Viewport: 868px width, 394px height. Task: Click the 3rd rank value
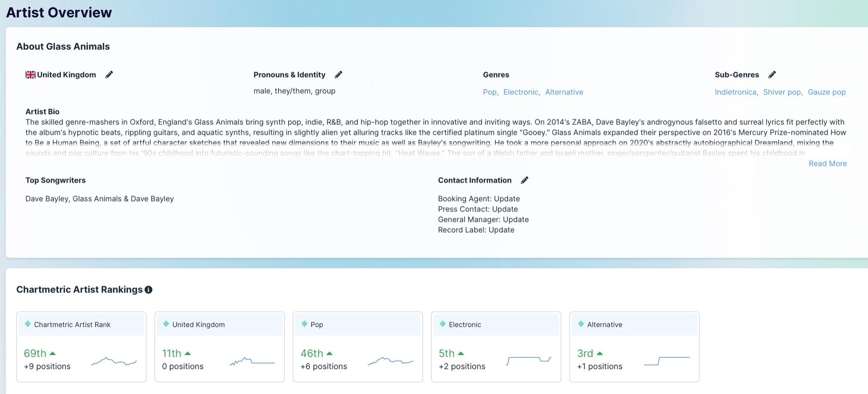pos(585,354)
